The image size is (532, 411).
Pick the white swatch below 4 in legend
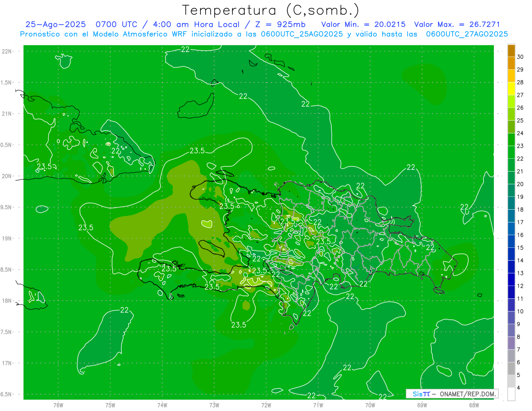511,394
